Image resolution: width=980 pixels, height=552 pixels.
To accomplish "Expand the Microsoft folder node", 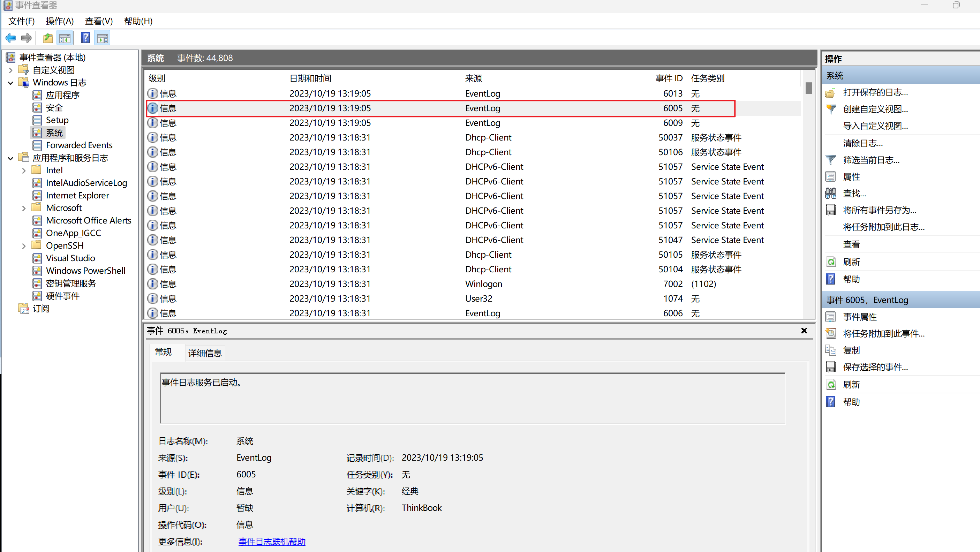I will 24,208.
